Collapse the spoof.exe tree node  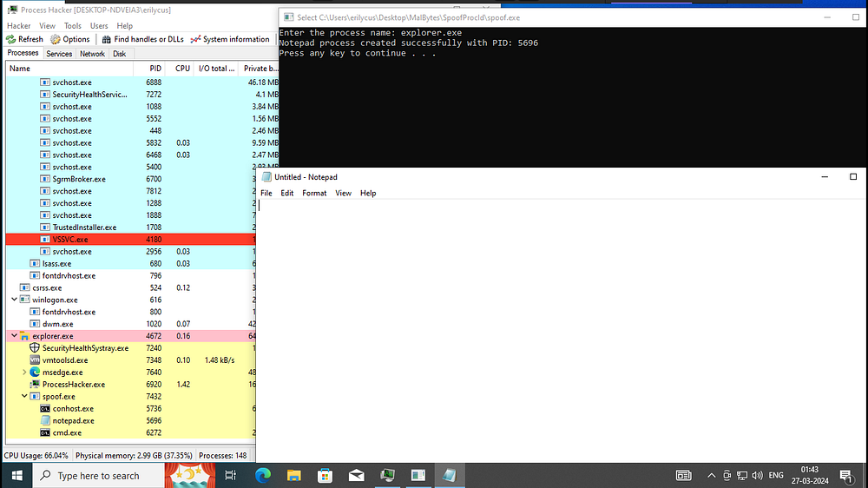point(24,396)
